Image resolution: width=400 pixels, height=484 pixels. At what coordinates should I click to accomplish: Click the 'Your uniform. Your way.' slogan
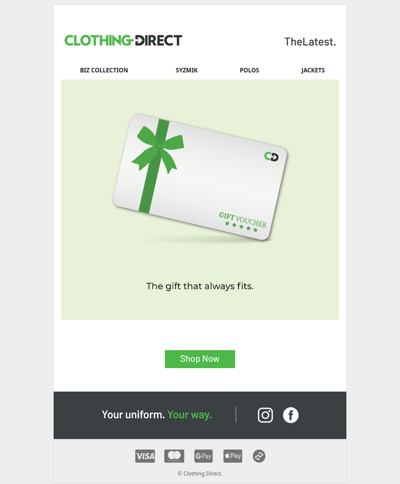click(157, 415)
